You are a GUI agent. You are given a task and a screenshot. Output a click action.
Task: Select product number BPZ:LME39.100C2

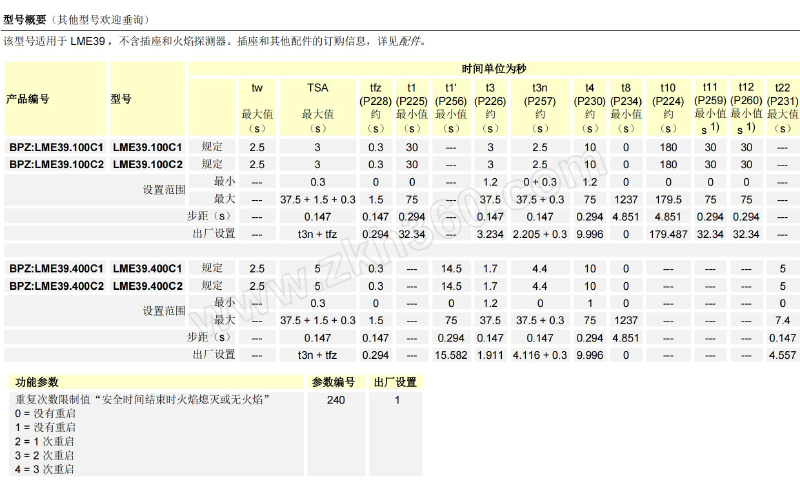(56, 164)
